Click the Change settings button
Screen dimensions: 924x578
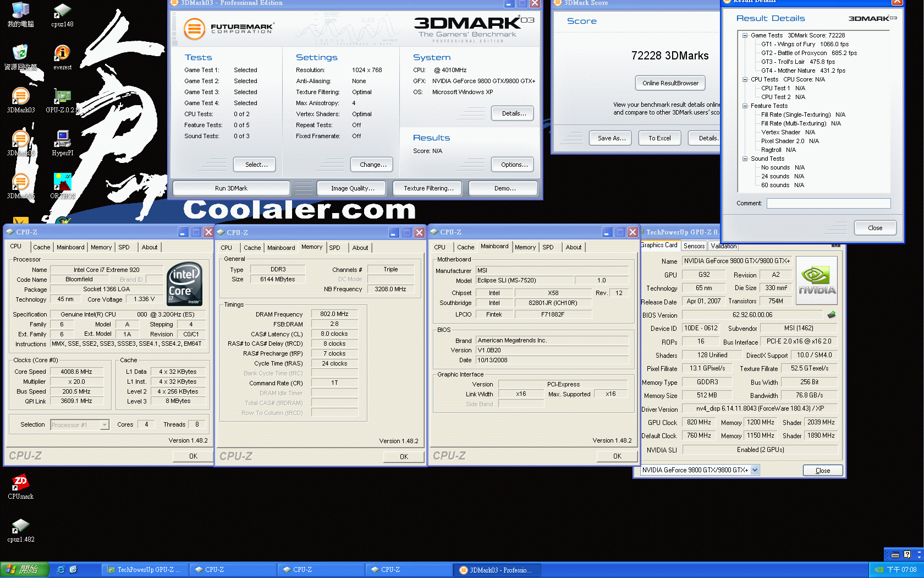(373, 165)
